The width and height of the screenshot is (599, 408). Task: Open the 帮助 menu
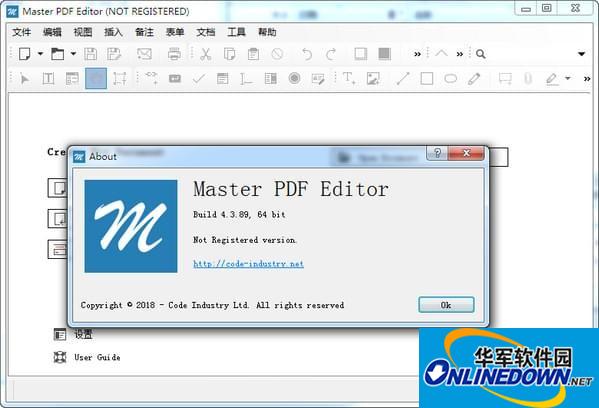point(267,32)
